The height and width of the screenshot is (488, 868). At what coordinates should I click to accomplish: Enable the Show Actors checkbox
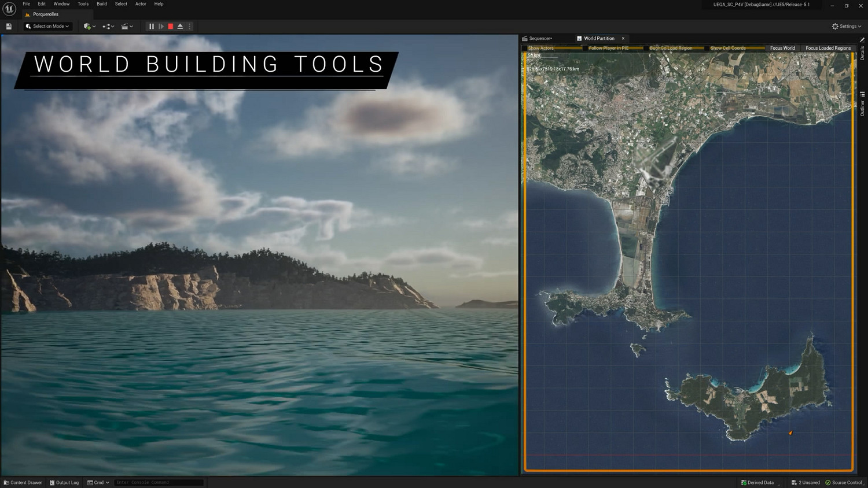(x=525, y=49)
